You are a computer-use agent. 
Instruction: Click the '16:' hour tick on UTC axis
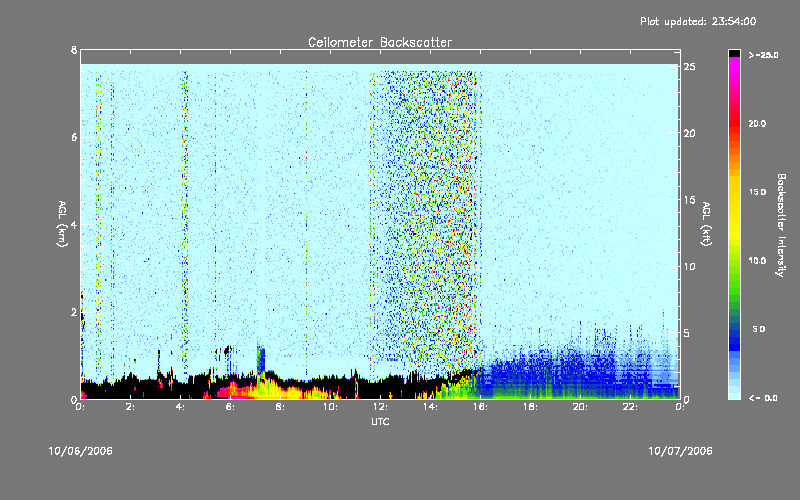click(480, 407)
